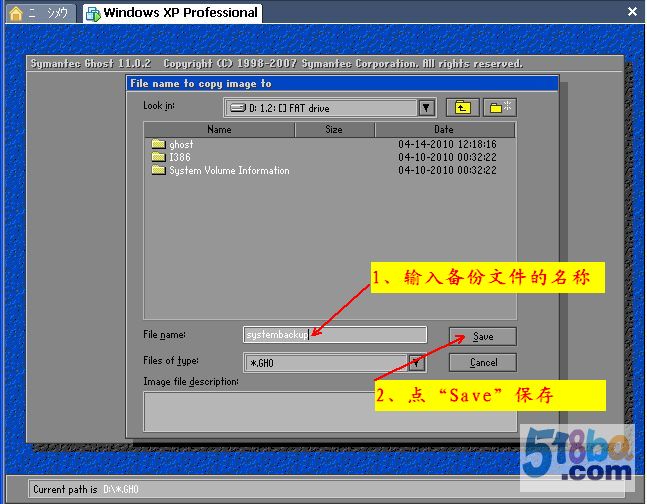Image resolution: width=647 pixels, height=504 pixels.
Task: Click the Current path status bar text
Action: point(86,490)
